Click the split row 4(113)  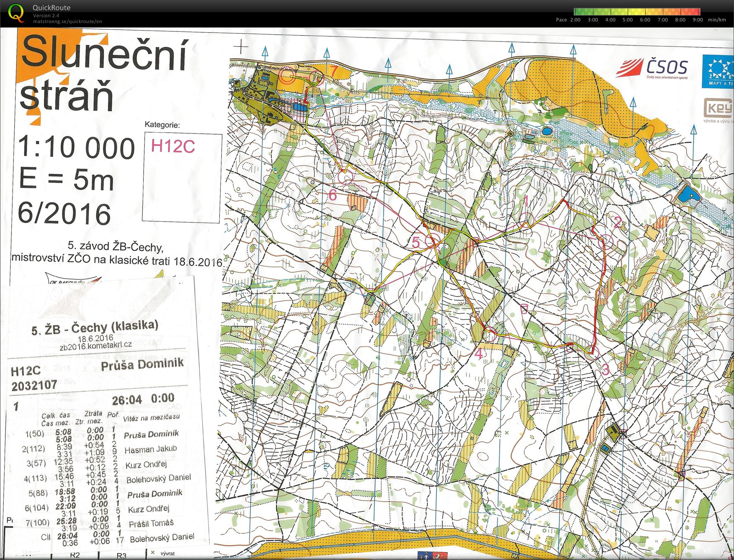(107, 479)
